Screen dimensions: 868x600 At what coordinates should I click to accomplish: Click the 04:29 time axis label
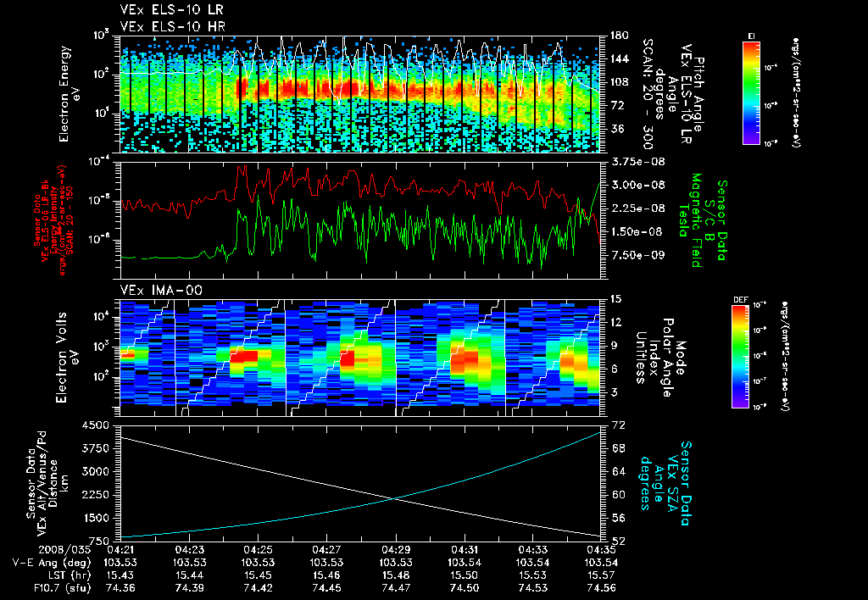tap(396, 550)
